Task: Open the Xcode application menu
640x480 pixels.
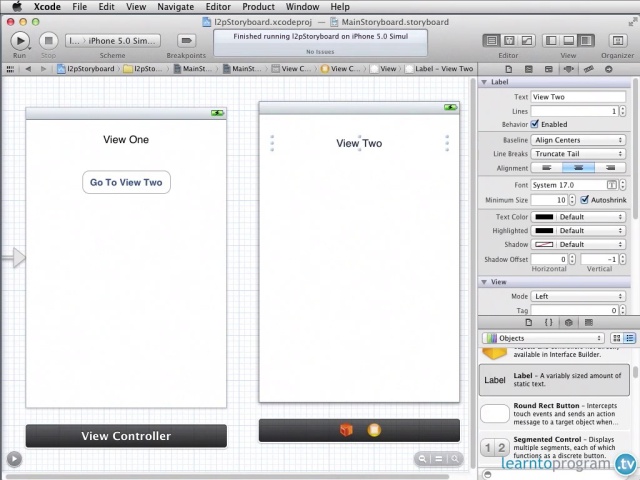Action: click(47, 7)
